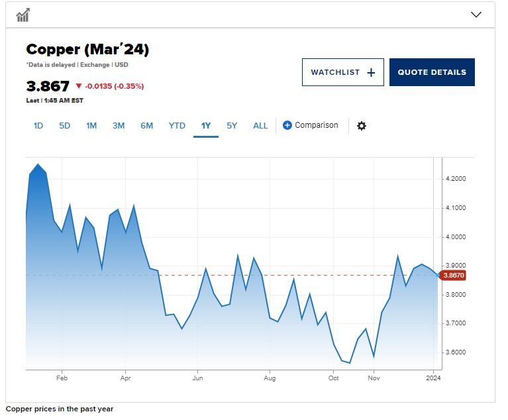508x420 pixels.
Task: View the 5Y chart range
Action: [232, 125]
